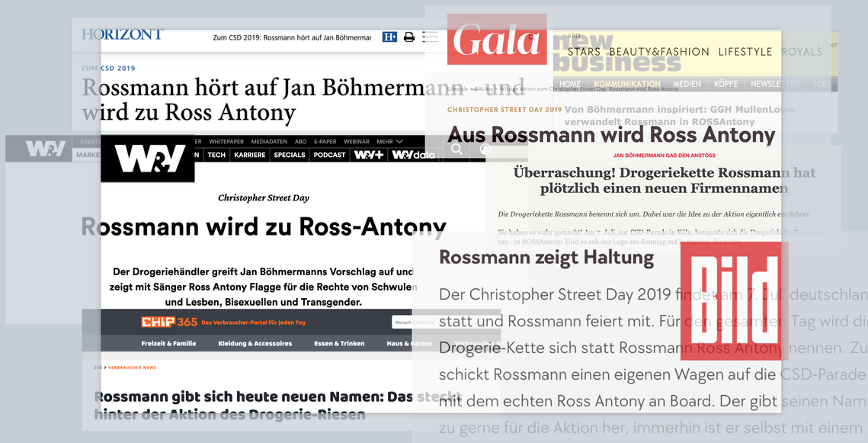The width and height of the screenshot is (868, 443).
Task: Go to the W&V TECH section
Action: [x=216, y=155]
